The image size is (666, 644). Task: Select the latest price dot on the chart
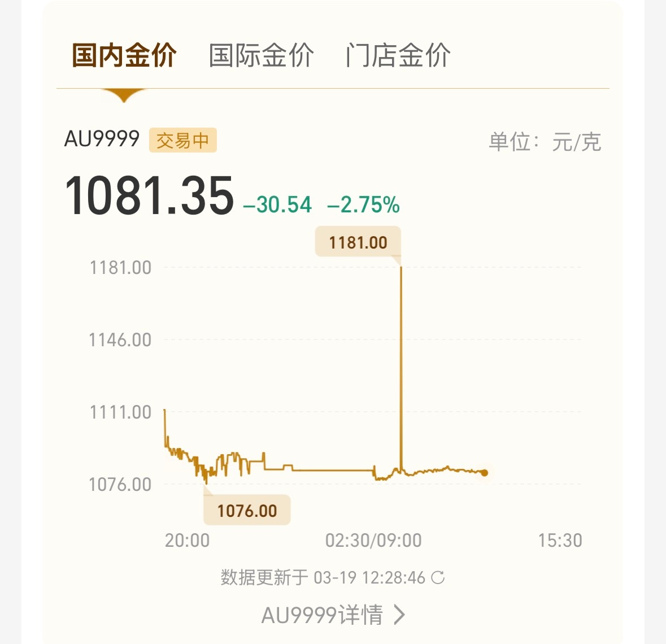484,473
